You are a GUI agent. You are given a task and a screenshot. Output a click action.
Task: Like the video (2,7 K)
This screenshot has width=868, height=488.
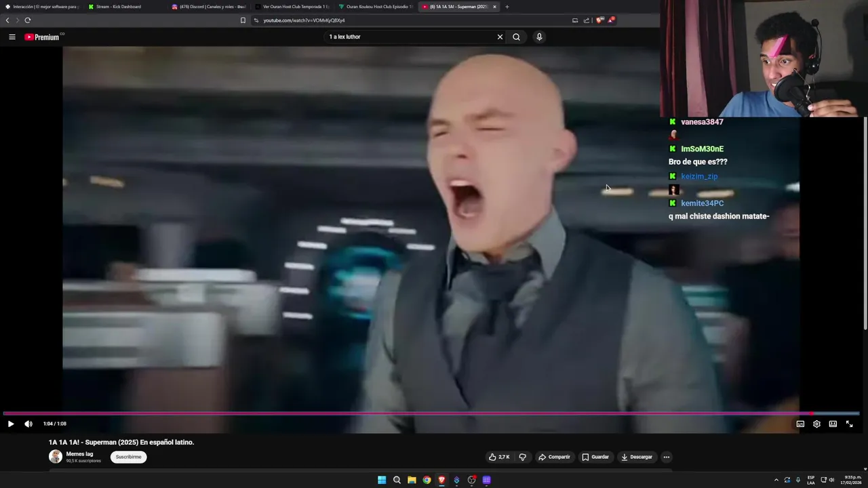pos(499,457)
